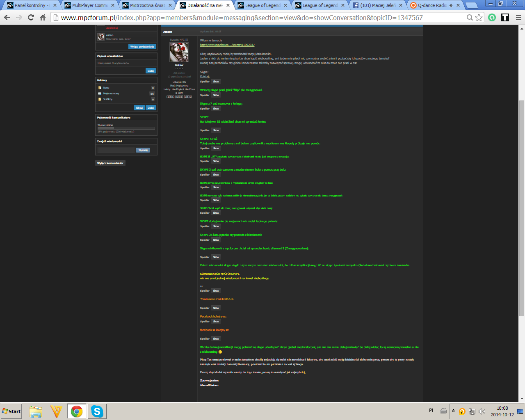Viewport: 525px width, 420px height.
Task: Click the Astern username link in sidebar
Action: click(x=110, y=35)
